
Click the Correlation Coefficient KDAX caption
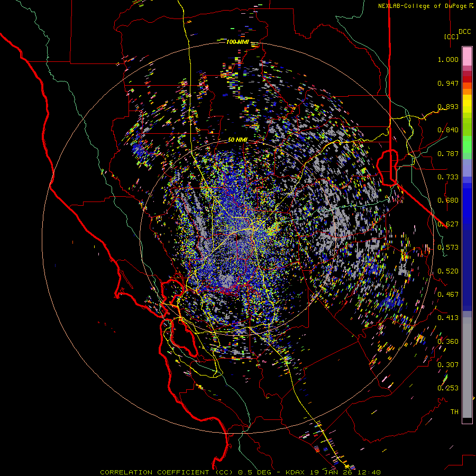(x=241, y=472)
